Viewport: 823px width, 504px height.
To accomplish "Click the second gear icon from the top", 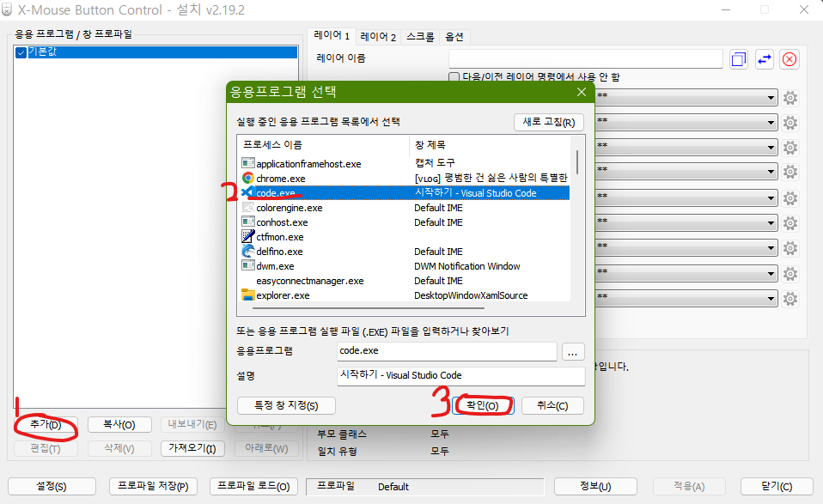I will 790,123.
